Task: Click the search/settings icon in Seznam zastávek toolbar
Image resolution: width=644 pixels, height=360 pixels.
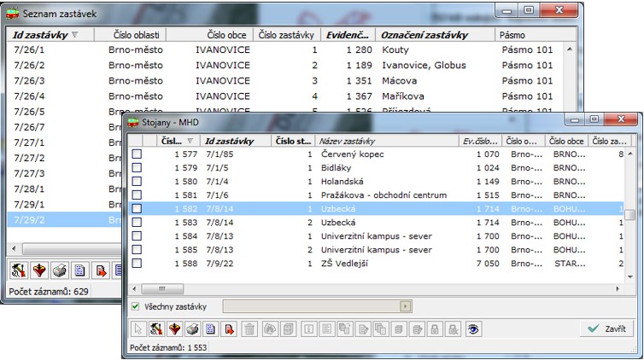Action: coord(17,270)
